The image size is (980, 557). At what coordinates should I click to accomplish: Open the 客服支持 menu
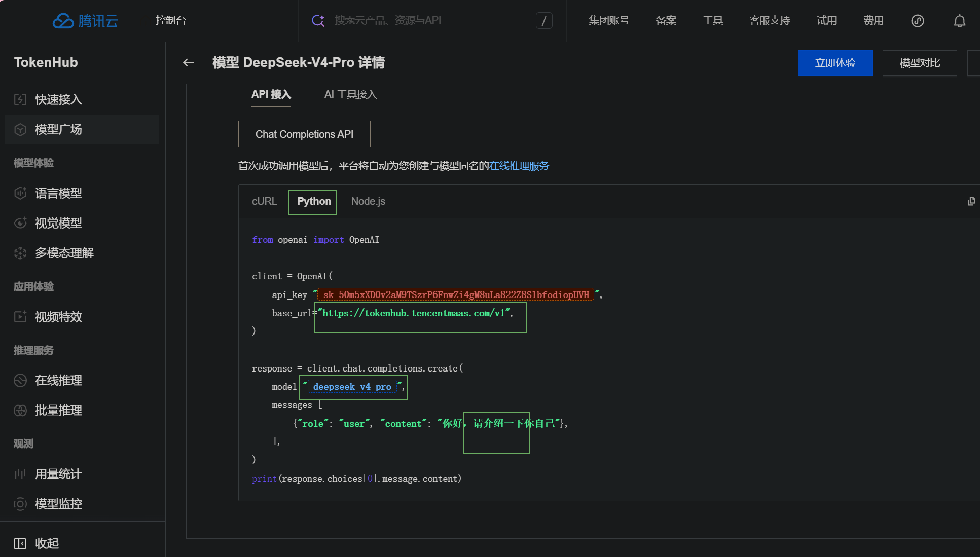[x=770, y=21]
